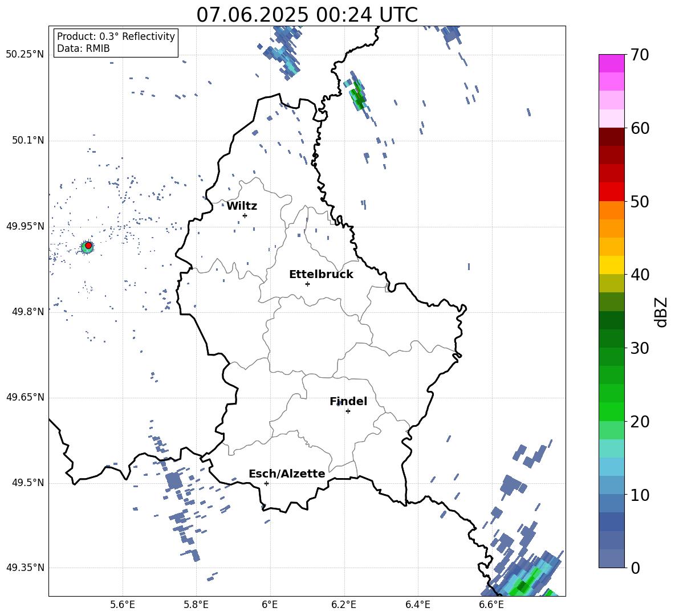Click the yellow colorbar segment above 40

[x=612, y=265]
